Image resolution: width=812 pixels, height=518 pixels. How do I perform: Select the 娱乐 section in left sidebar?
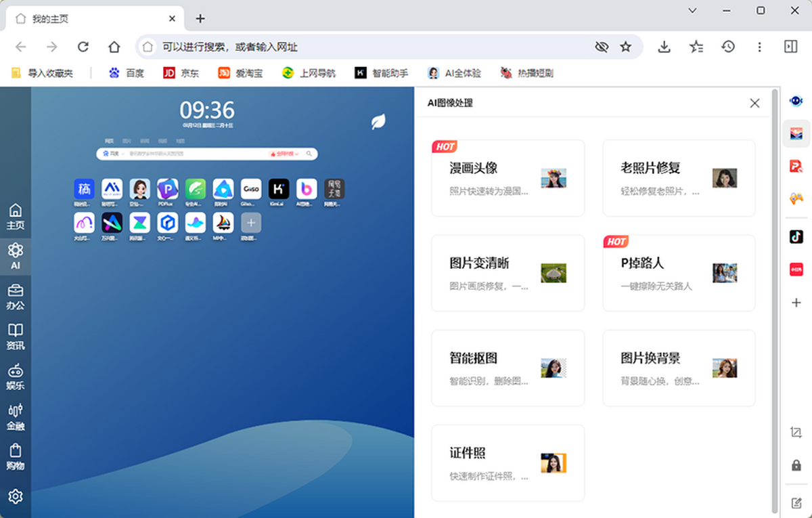pyautogui.click(x=15, y=377)
